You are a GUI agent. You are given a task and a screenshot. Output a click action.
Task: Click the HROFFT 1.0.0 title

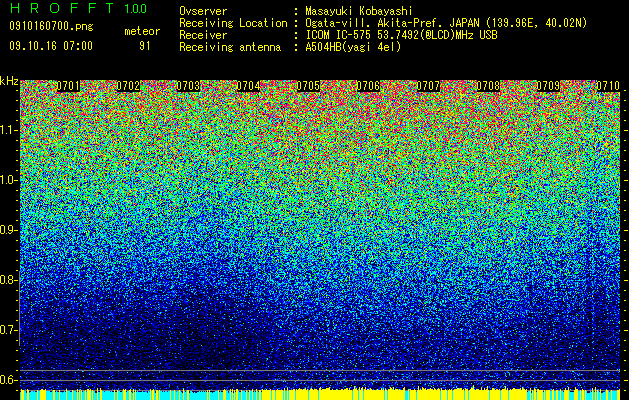point(78,8)
